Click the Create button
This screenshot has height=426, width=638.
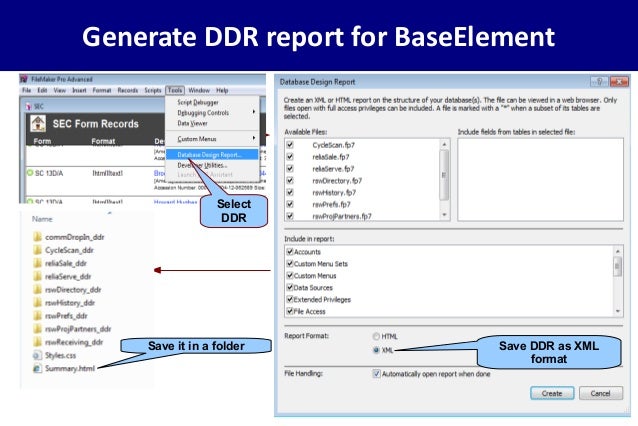point(552,393)
